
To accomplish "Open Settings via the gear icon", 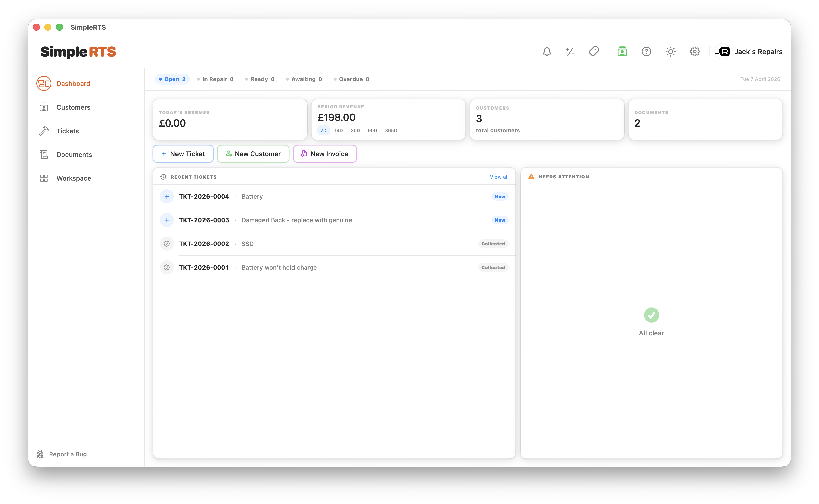I will coord(695,52).
